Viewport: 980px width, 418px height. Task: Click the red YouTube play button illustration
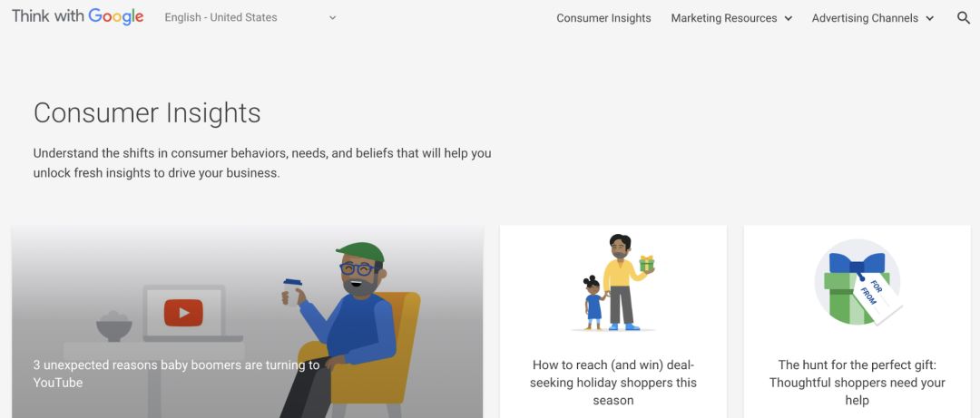[183, 313]
